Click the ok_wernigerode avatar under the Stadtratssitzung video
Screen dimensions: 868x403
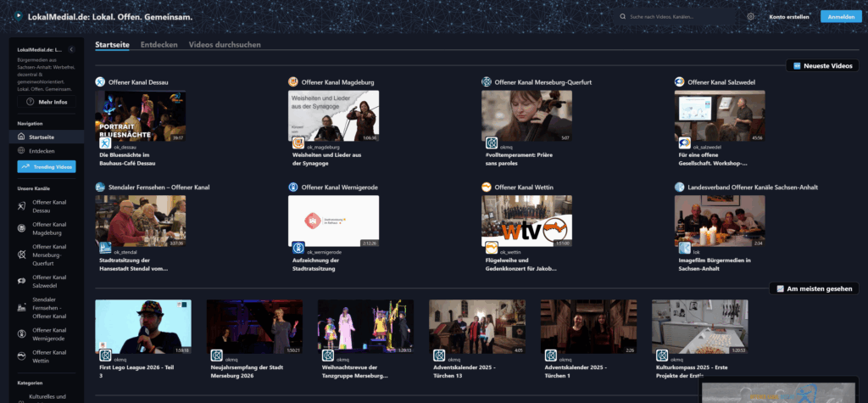(298, 248)
